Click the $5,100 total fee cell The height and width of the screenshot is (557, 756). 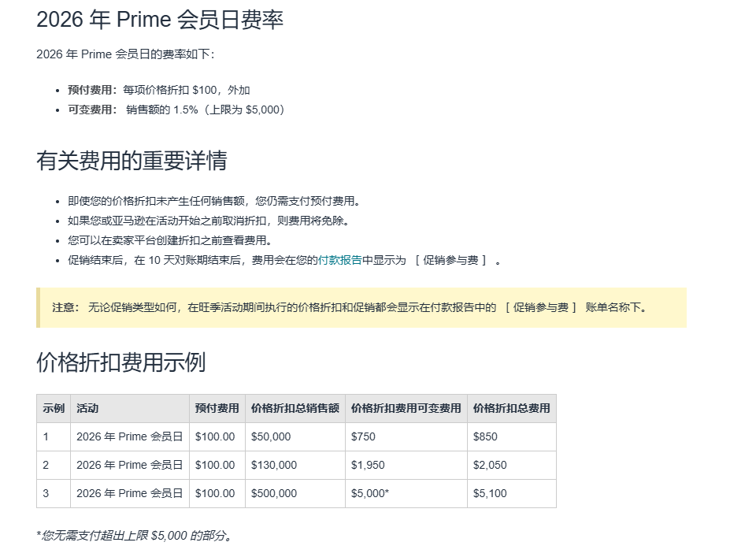pyautogui.click(x=490, y=493)
